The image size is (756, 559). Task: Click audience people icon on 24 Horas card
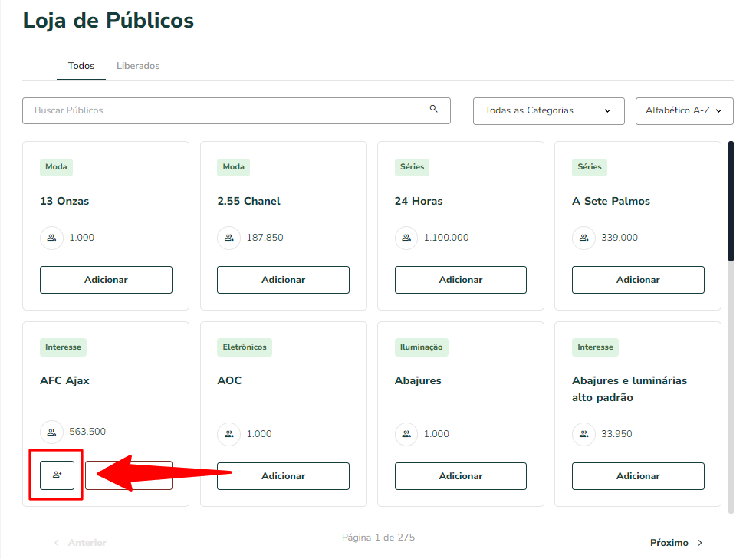point(406,238)
